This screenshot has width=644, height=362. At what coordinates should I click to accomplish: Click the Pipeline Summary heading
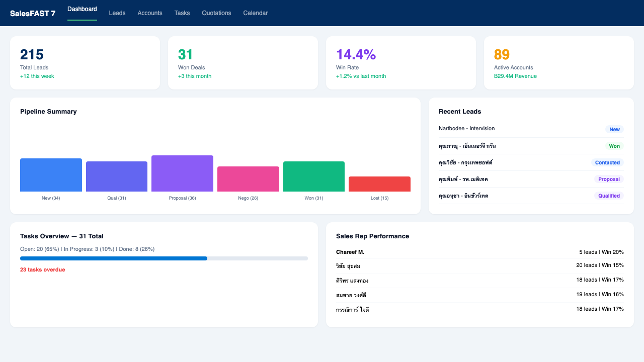(48, 112)
